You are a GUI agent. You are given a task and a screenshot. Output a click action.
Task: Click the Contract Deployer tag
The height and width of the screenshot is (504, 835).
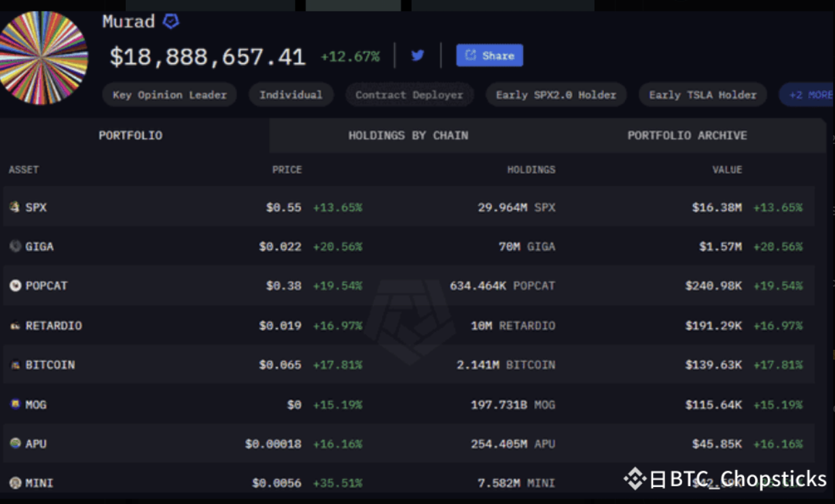point(409,95)
